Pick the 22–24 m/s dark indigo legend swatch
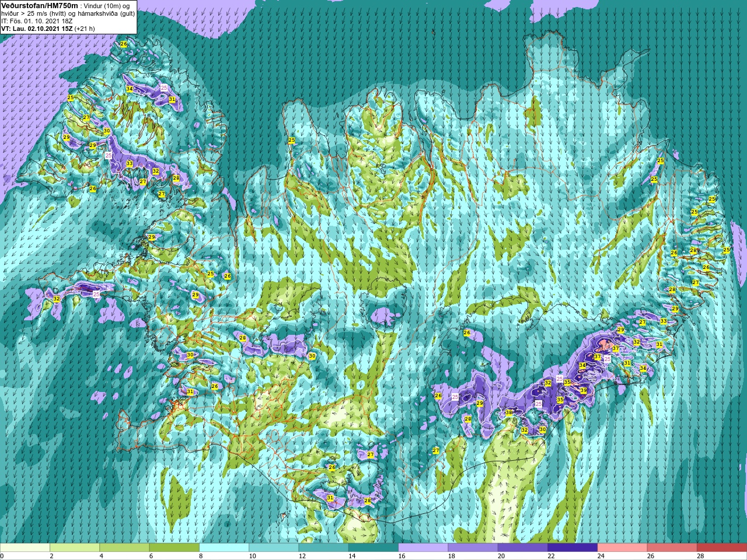This screenshot has width=747, height=560. coord(573,548)
